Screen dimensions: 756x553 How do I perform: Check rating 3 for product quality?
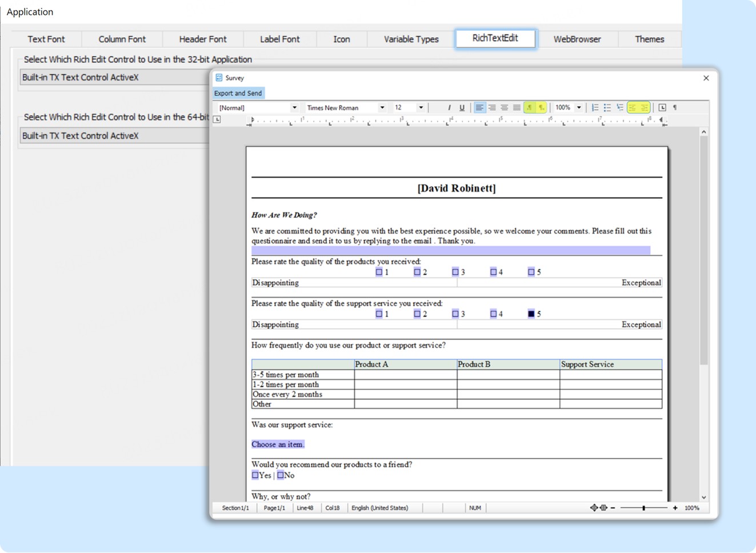click(455, 272)
